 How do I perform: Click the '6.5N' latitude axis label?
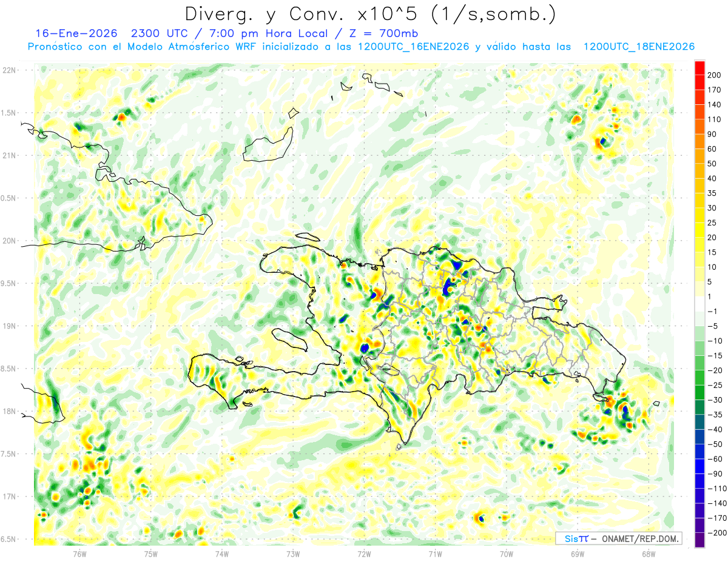9,539
